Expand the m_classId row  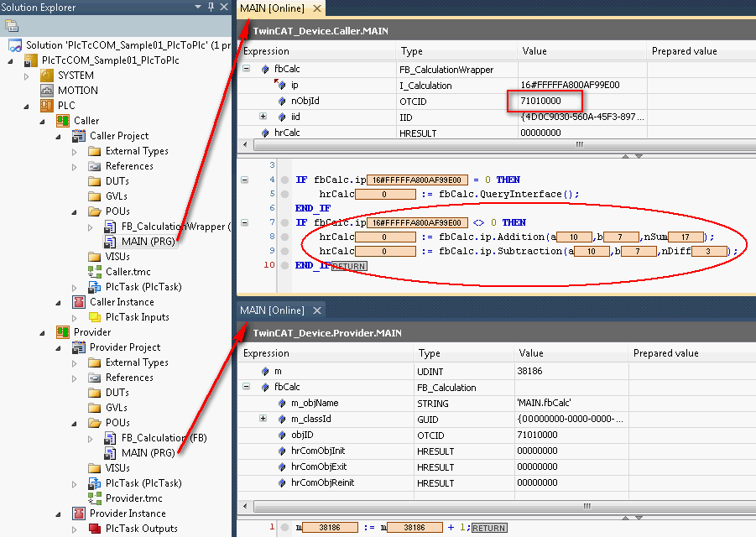click(263, 419)
